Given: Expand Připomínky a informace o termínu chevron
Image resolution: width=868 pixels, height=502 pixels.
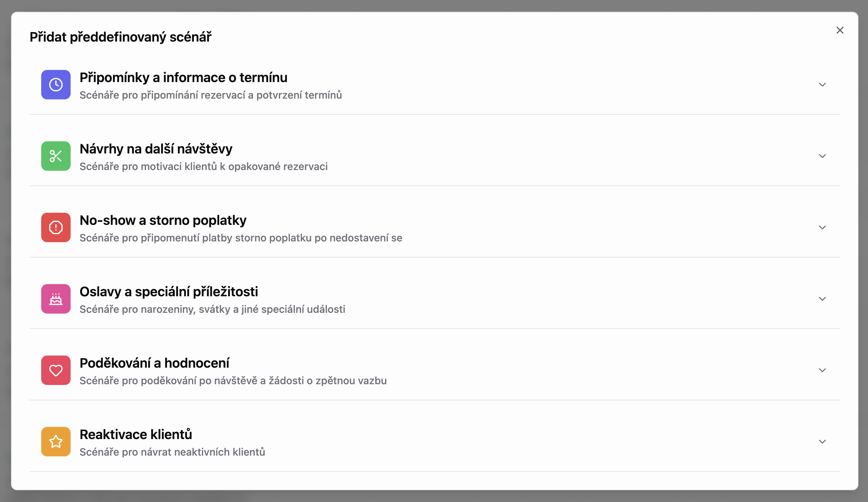Looking at the screenshot, I should 822,85.
